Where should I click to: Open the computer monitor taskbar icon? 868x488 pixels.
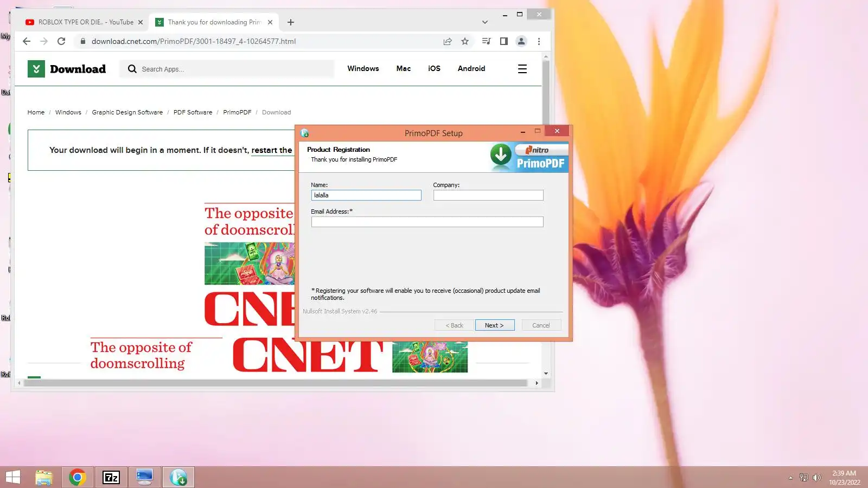pyautogui.click(x=145, y=477)
